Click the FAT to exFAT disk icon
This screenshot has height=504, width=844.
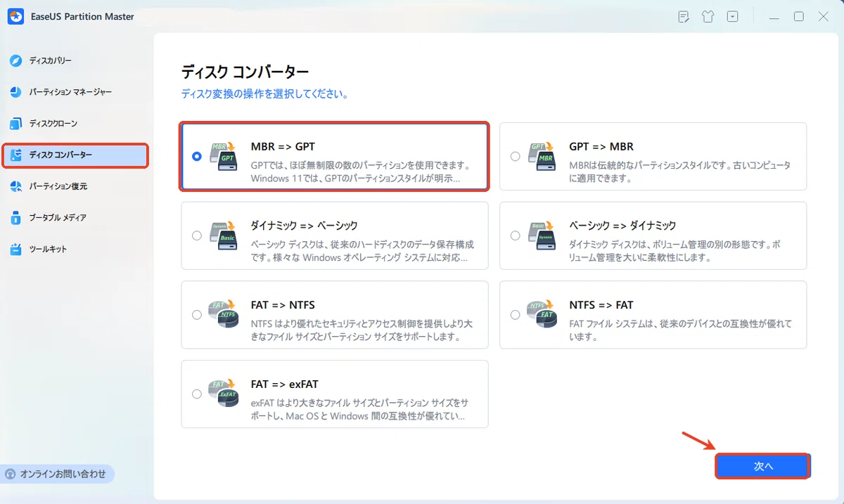click(x=224, y=394)
